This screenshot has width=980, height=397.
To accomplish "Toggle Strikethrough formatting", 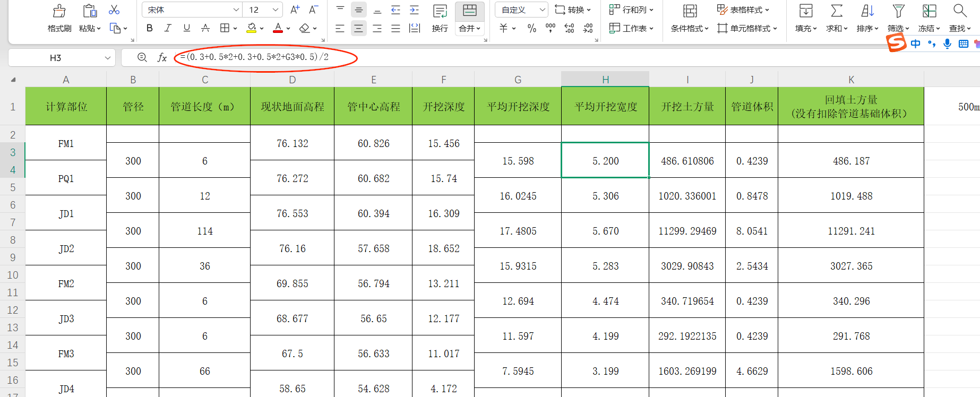I will click(x=205, y=28).
